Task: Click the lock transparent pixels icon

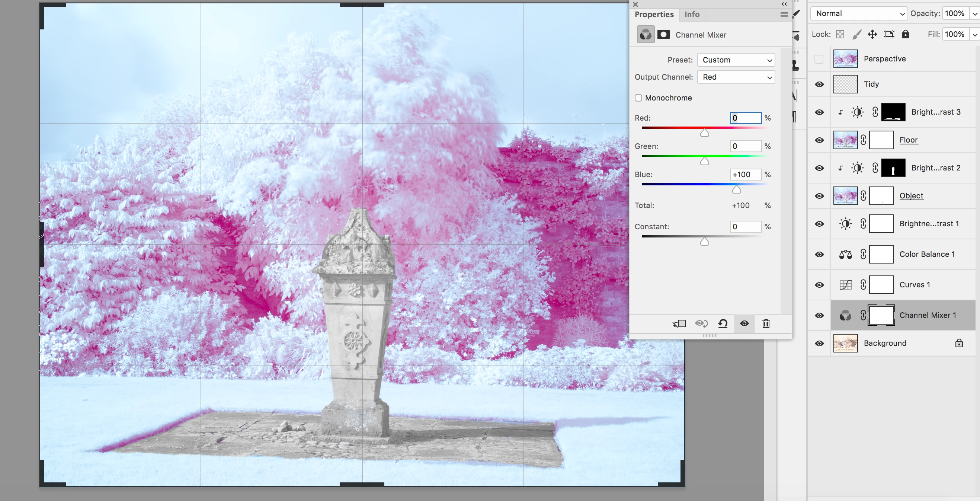Action: coord(840,34)
